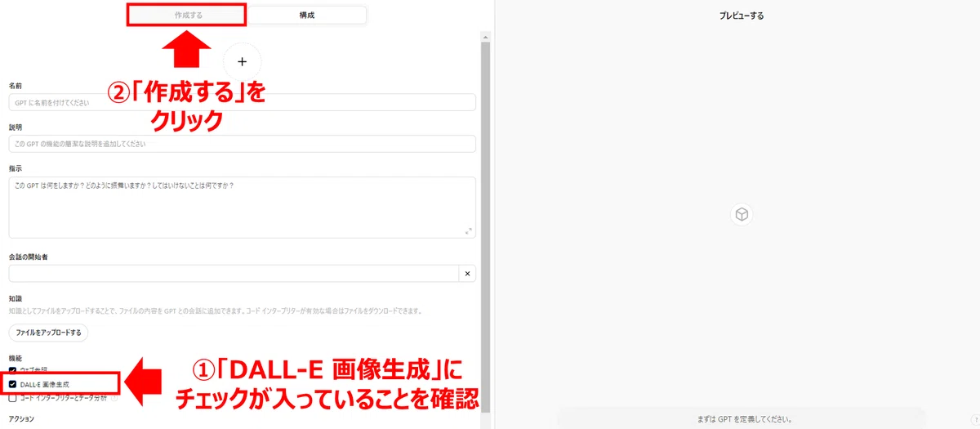
Task: Click the 指示 instructions text area
Action: coord(243,208)
